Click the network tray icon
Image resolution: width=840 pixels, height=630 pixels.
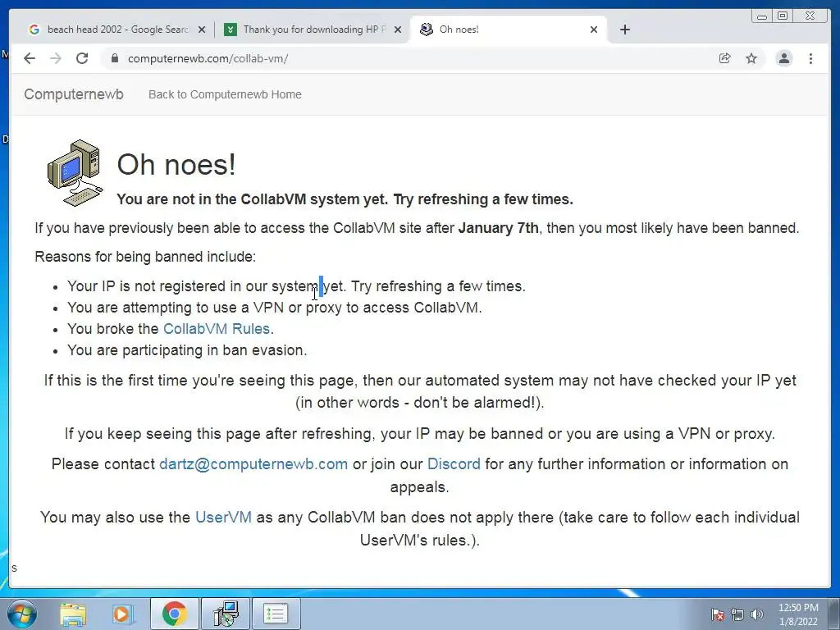(x=737, y=614)
